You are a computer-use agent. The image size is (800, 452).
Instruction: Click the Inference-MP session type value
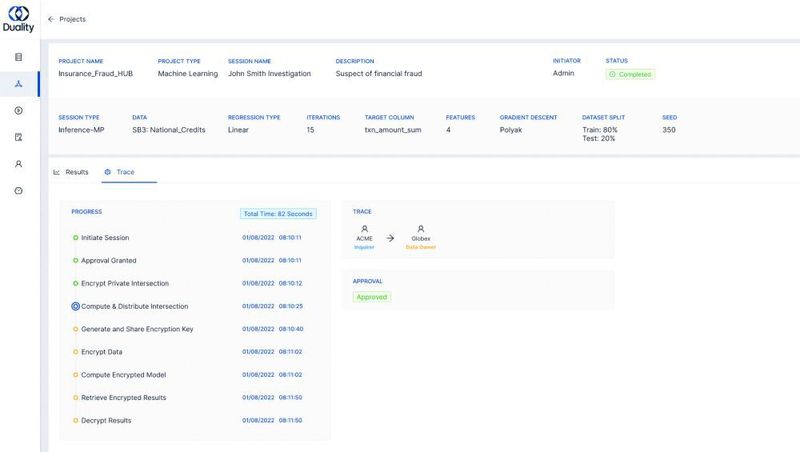pos(81,130)
